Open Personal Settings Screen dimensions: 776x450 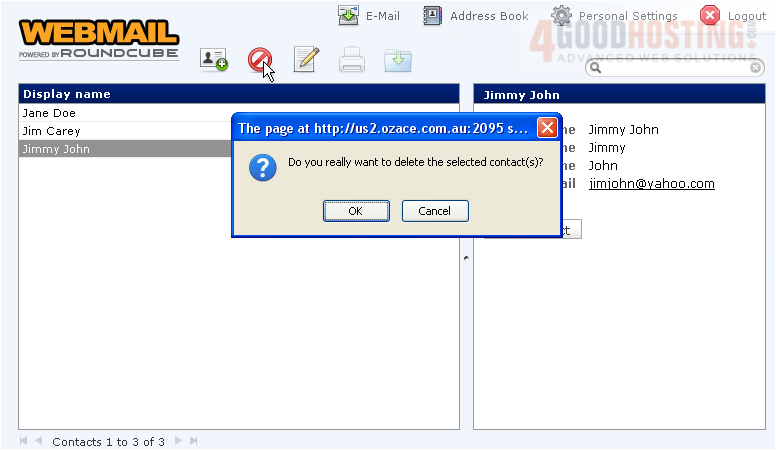[615, 16]
